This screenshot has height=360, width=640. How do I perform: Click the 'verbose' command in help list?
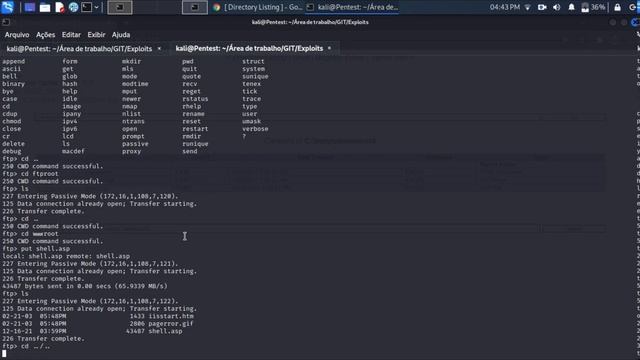click(255, 129)
